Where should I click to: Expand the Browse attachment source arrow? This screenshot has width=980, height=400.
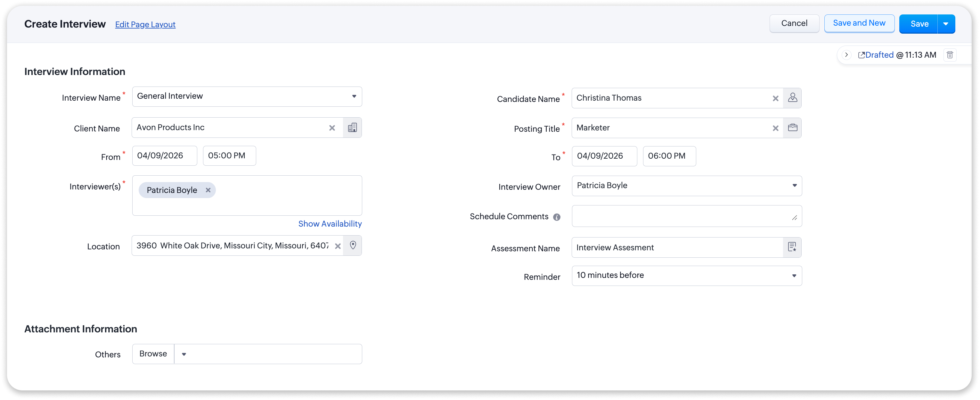[x=184, y=354]
